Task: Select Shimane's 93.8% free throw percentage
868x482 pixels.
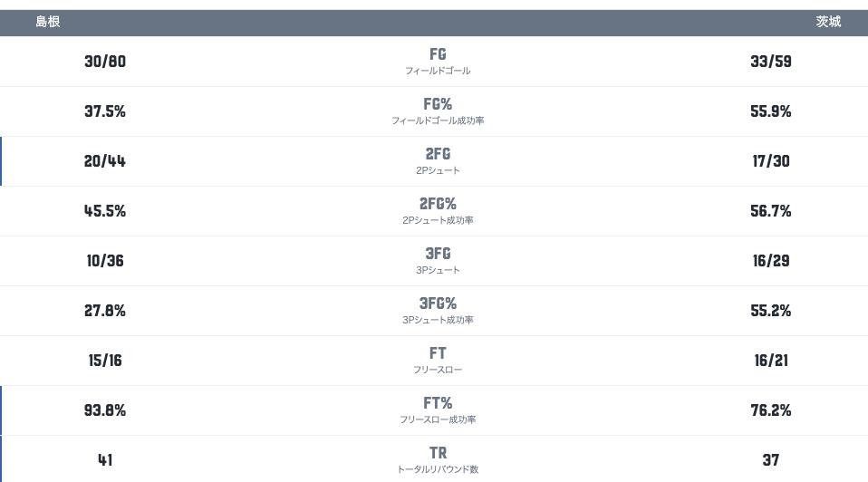Action: pos(104,410)
